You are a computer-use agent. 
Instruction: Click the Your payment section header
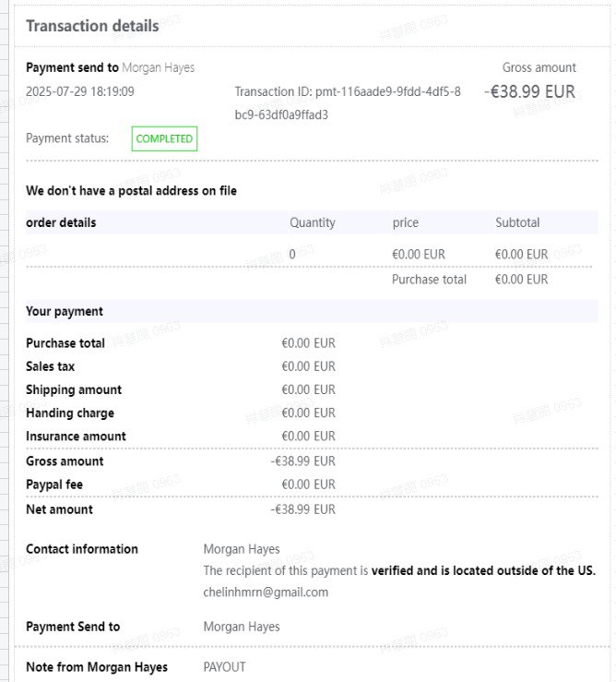click(65, 311)
